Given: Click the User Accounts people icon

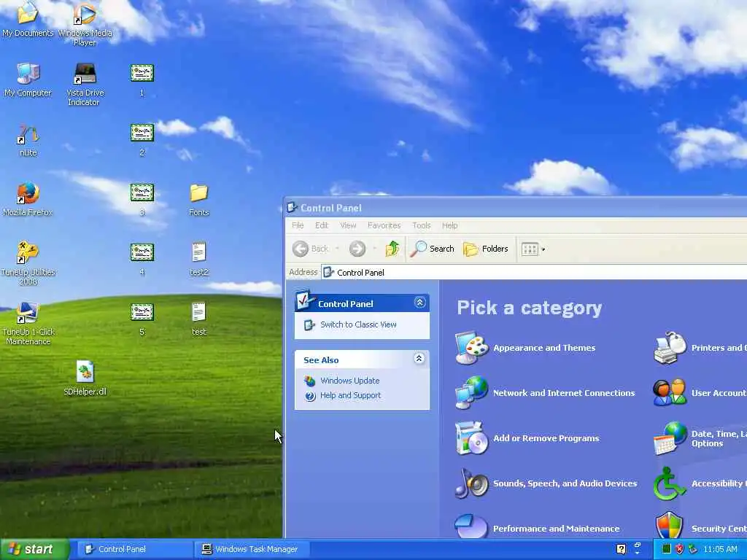Looking at the screenshot, I should click(x=670, y=393).
